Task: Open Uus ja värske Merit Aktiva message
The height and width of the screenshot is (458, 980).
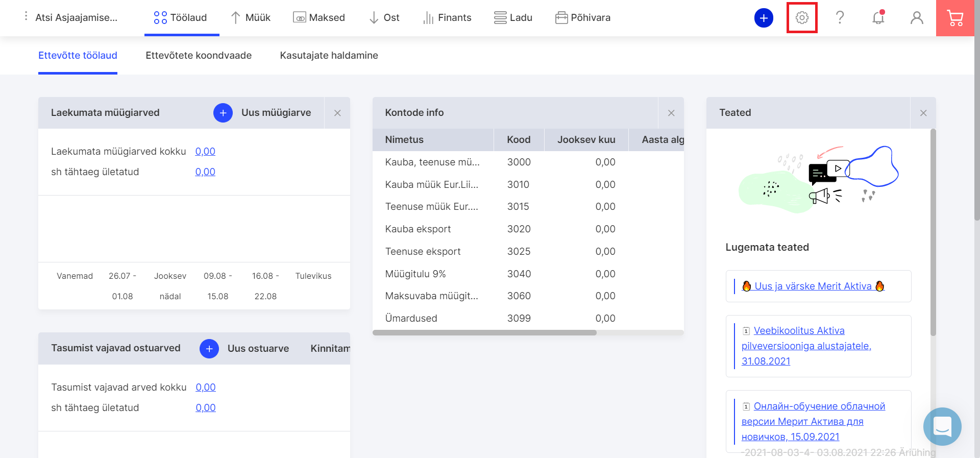Action: pyautogui.click(x=813, y=286)
